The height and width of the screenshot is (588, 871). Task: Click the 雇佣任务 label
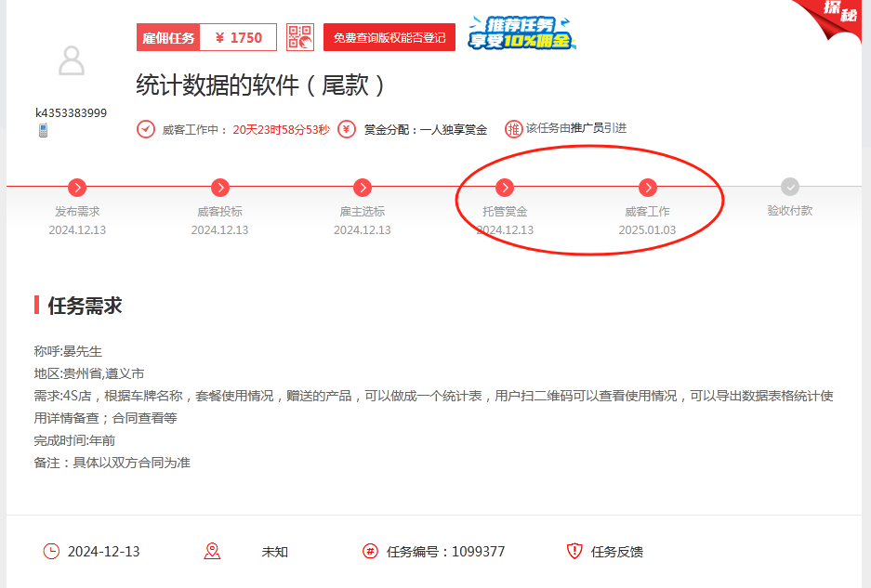(x=168, y=37)
